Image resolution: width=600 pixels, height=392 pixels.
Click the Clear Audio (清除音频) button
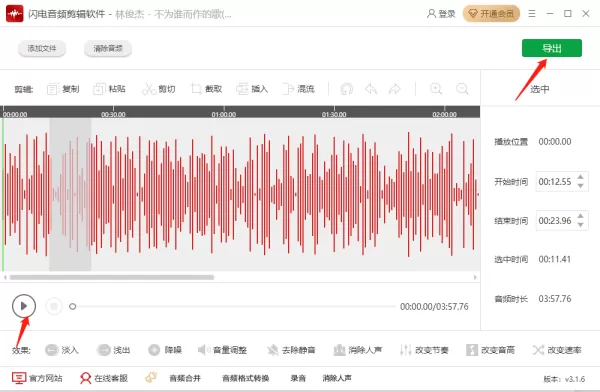pyautogui.click(x=108, y=49)
